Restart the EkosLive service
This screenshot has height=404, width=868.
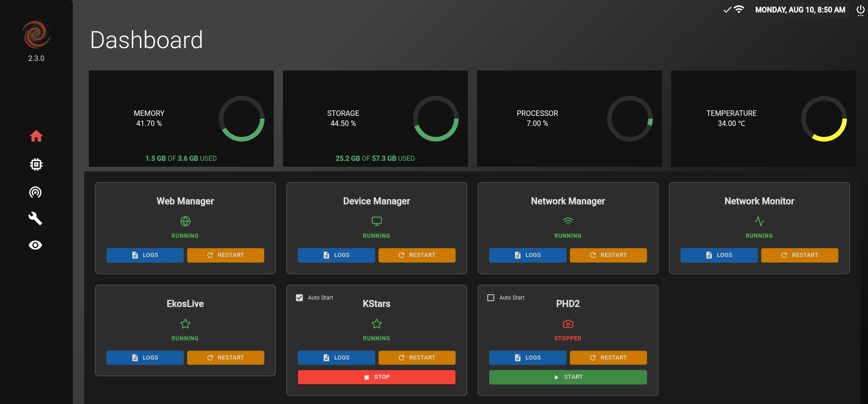click(226, 358)
